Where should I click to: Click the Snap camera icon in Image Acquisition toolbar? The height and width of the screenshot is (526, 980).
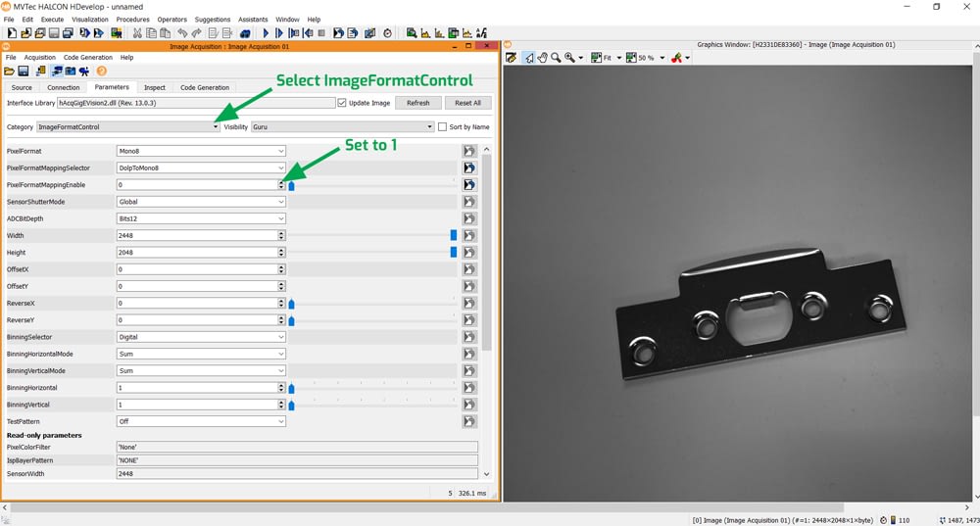[x=70, y=72]
